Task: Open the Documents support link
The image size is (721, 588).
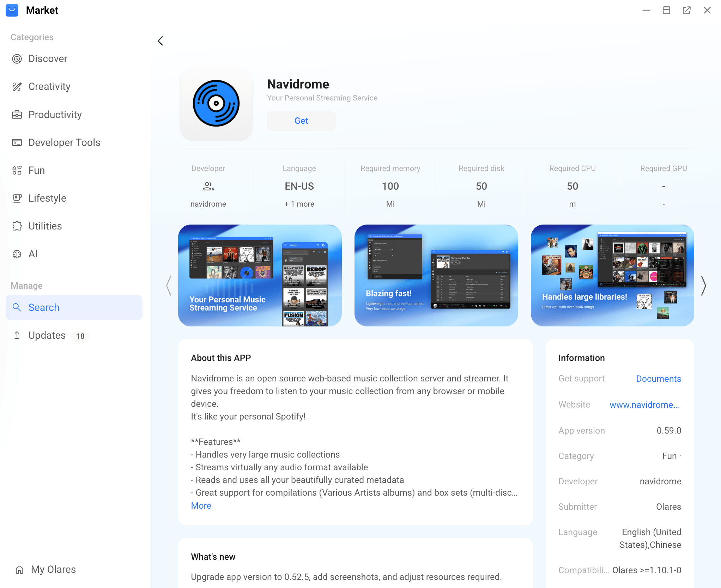Action: [x=658, y=379]
